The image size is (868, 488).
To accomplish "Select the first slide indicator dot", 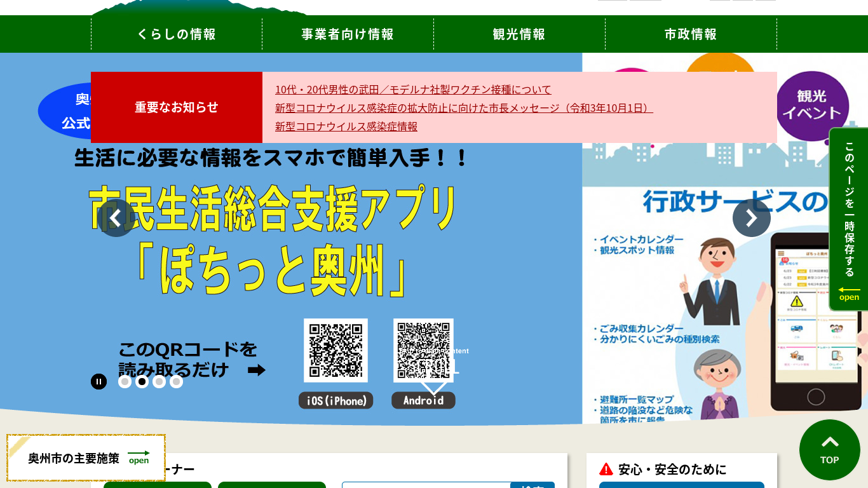I will (125, 381).
